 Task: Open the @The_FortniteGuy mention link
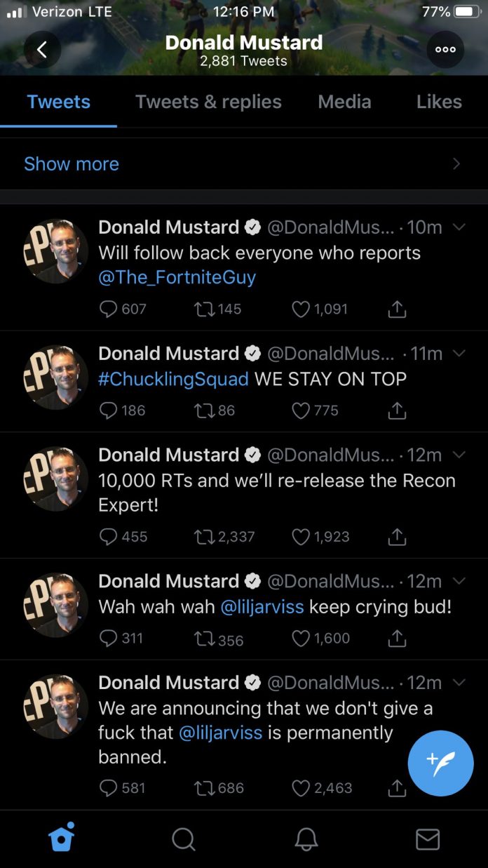click(177, 277)
